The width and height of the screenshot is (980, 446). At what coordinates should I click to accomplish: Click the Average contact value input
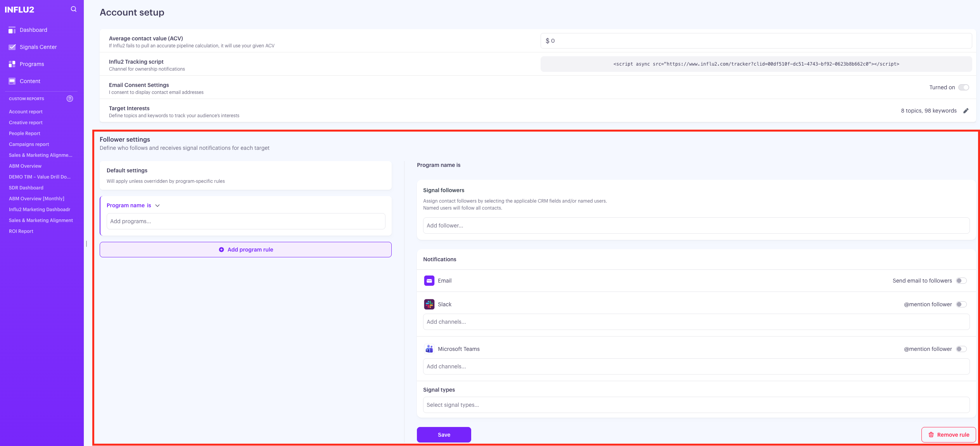point(756,41)
